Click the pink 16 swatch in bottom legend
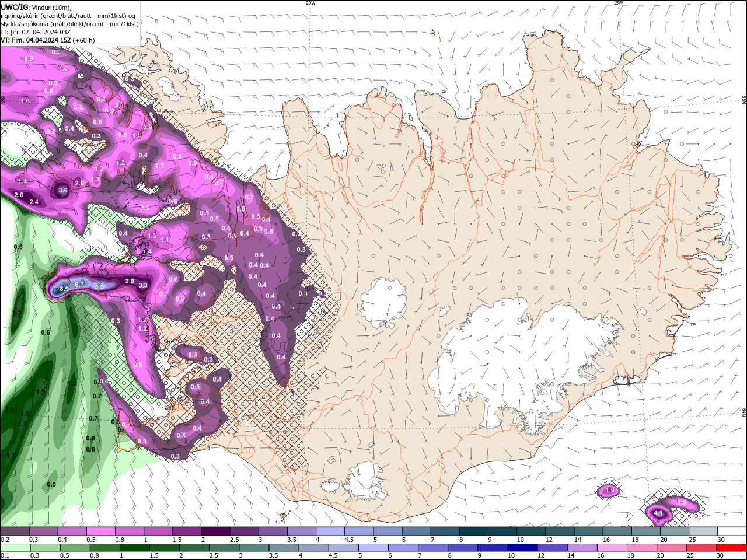 [x=612, y=548]
